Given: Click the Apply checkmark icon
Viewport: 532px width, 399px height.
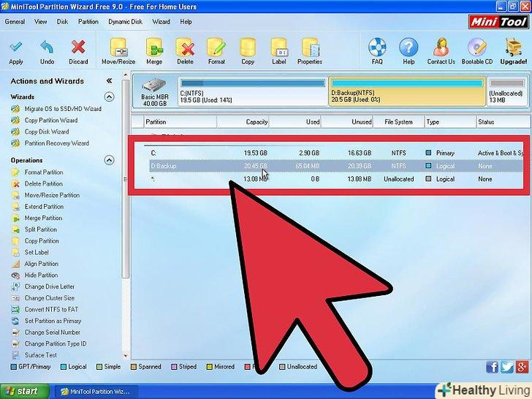Looking at the screenshot, I should 15,47.
